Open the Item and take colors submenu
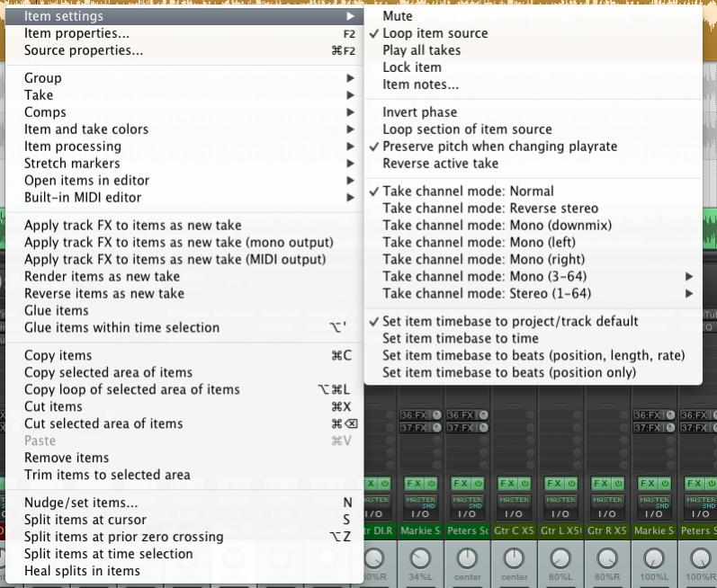 point(184,129)
